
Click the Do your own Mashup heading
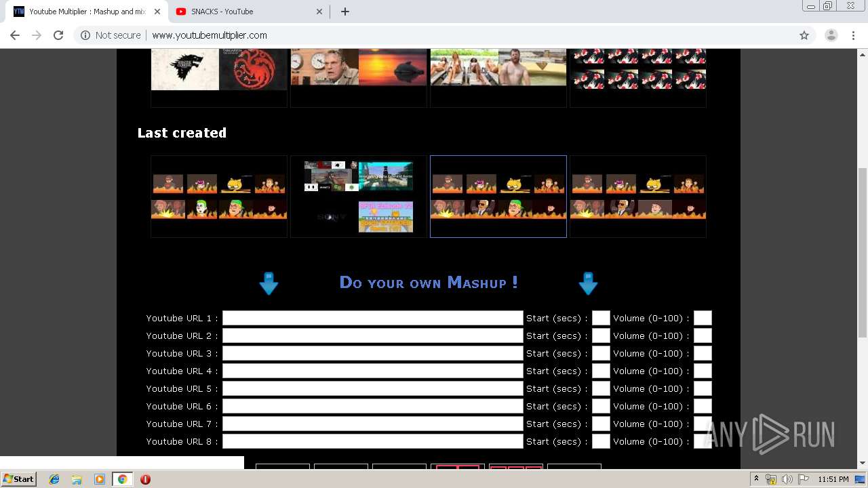coord(429,283)
